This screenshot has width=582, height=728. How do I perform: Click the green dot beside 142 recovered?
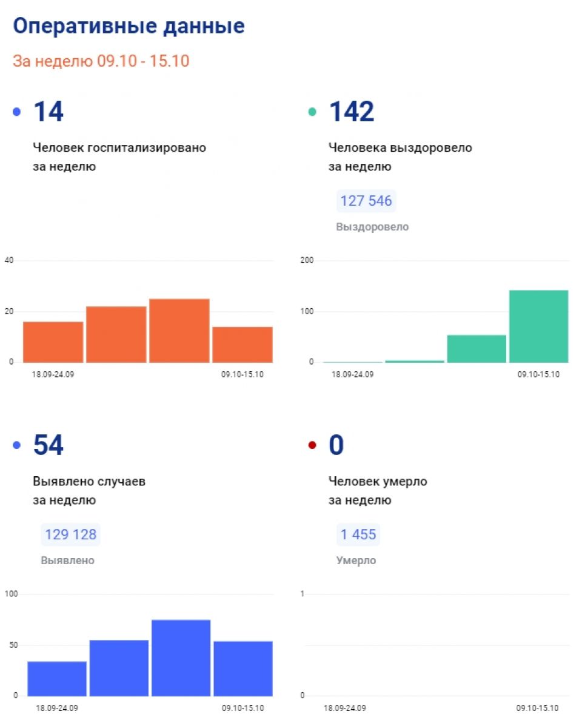point(312,112)
